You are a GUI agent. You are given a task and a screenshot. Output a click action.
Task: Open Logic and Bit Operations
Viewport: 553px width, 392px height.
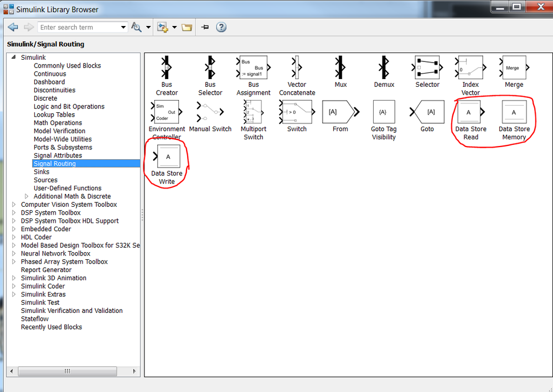pos(69,106)
